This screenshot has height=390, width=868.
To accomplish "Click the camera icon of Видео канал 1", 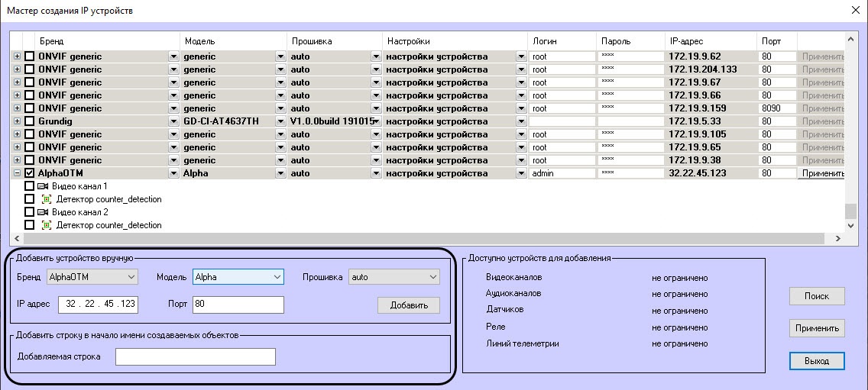I will point(43,186).
